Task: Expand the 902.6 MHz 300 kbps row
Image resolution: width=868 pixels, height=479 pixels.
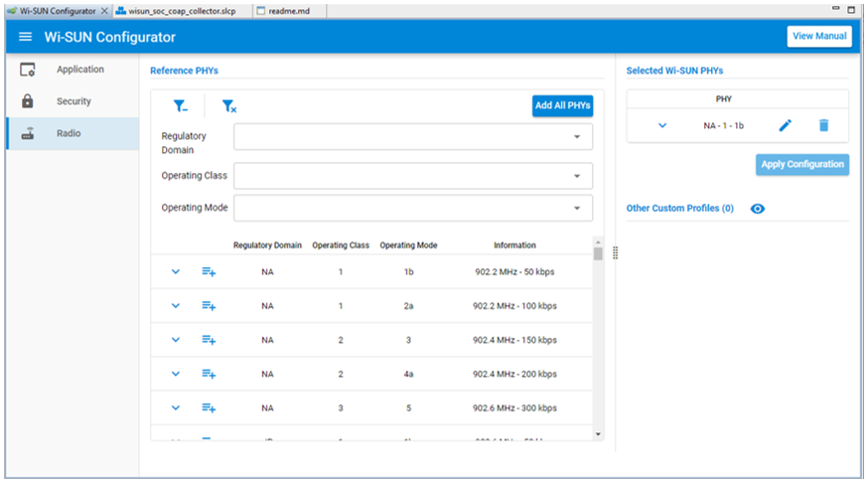Action: click(176, 408)
